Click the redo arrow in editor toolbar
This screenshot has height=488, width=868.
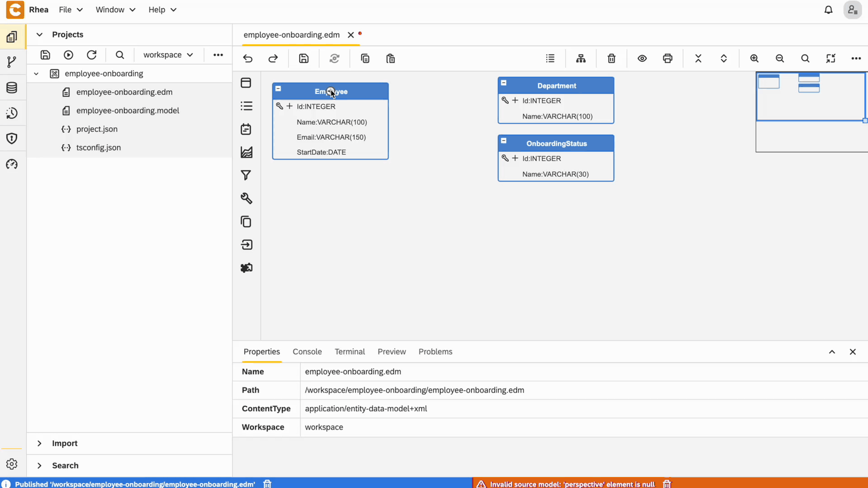pyautogui.click(x=273, y=58)
